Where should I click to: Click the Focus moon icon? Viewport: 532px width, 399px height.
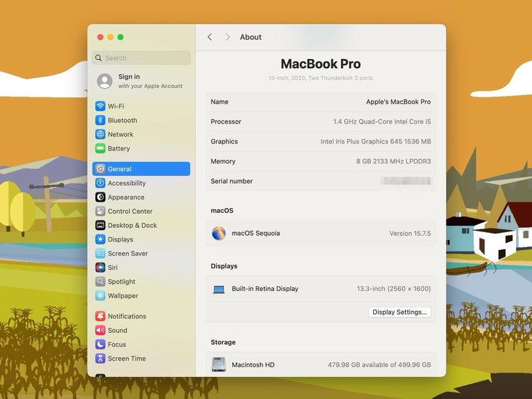pos(100,344)
